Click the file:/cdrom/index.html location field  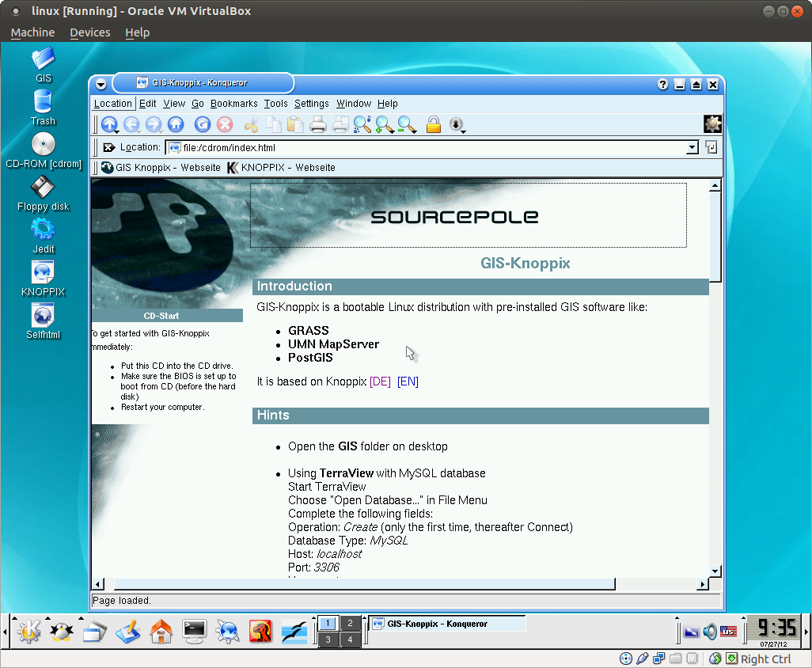[427, 147]
